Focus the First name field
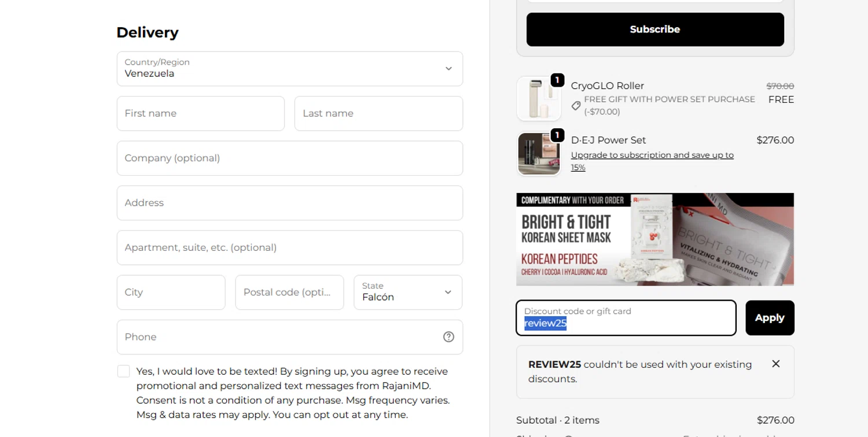This screenshot has width=868, height=437. [201, 113]
